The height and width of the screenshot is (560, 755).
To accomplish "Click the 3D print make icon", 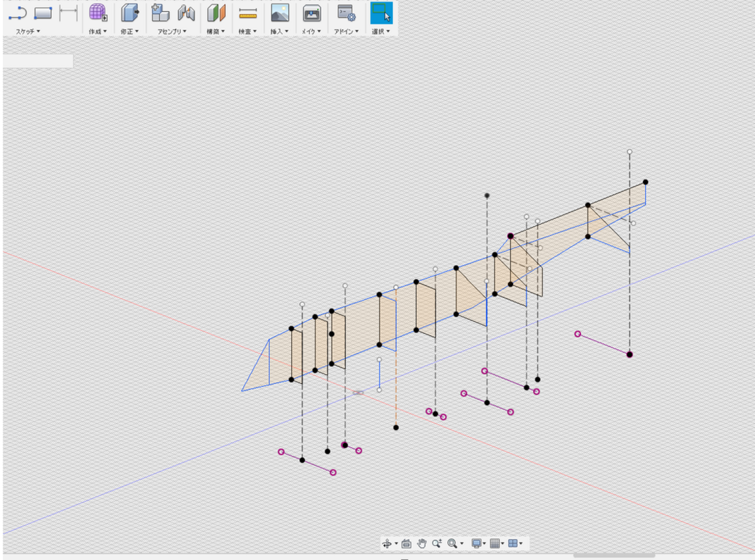I will (312, 13).
